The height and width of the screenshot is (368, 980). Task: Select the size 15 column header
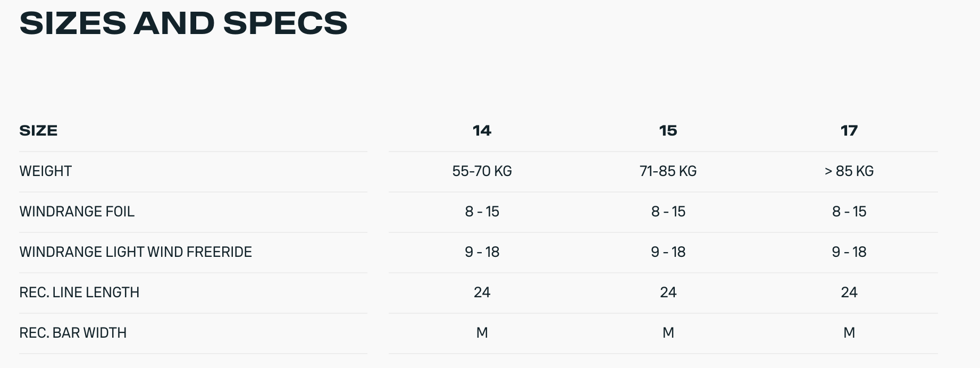668,131
